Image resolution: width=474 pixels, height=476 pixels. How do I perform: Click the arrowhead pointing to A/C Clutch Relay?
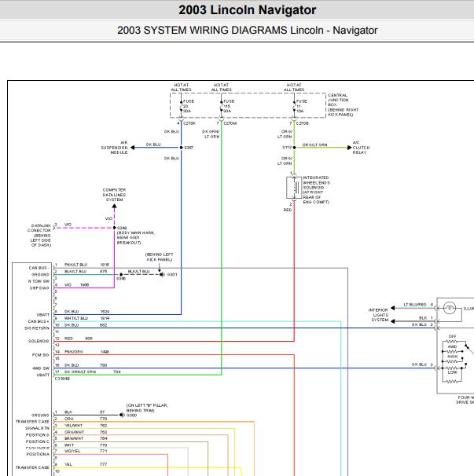coord(350,148)
